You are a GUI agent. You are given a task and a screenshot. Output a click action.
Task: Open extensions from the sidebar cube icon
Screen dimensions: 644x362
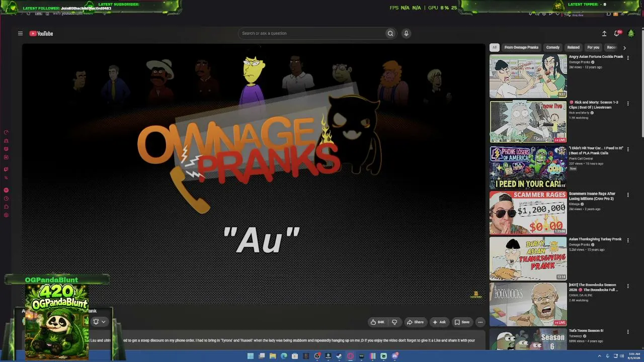(x=6, y=207)
